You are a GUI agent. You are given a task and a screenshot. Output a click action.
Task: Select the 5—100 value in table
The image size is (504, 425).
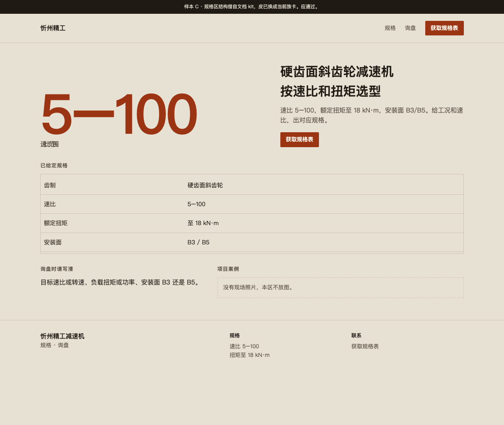pos(196,204)
